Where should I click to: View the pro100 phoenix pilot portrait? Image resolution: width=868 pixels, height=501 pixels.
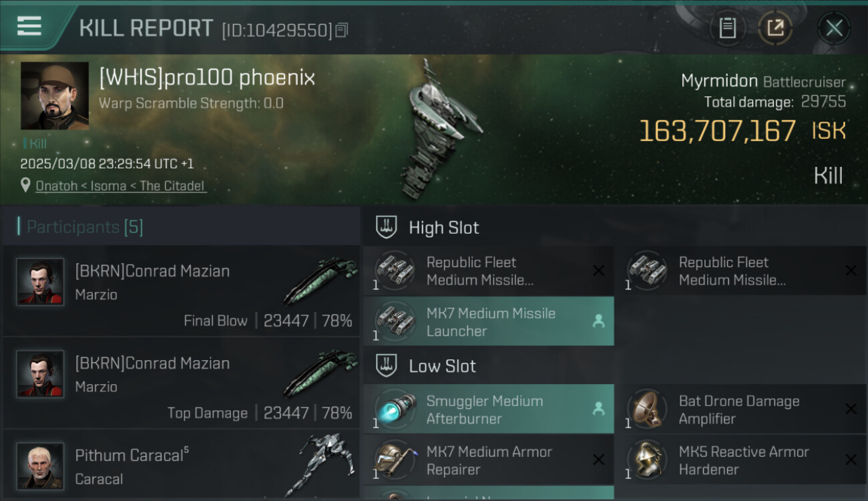[55, 96]
